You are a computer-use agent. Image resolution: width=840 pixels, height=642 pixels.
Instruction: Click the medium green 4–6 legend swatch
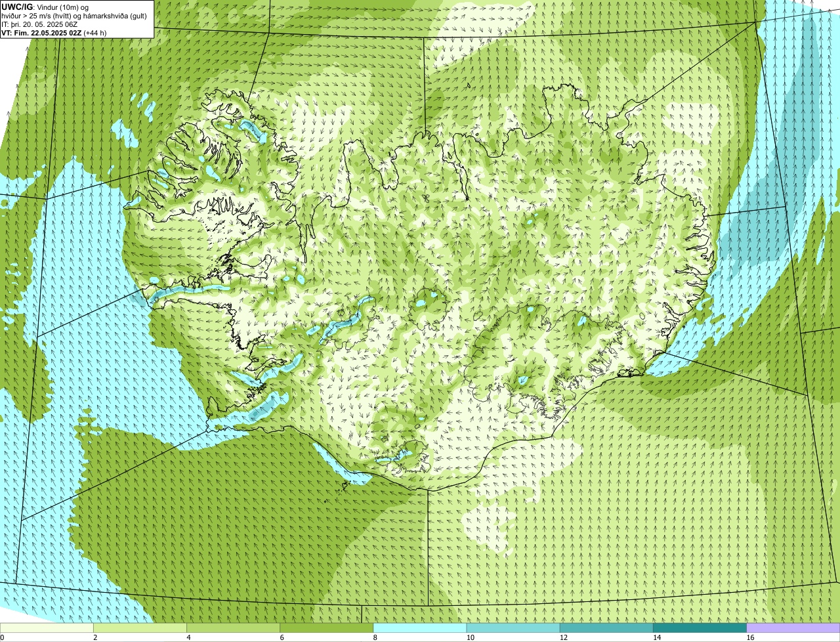point(233,628)
